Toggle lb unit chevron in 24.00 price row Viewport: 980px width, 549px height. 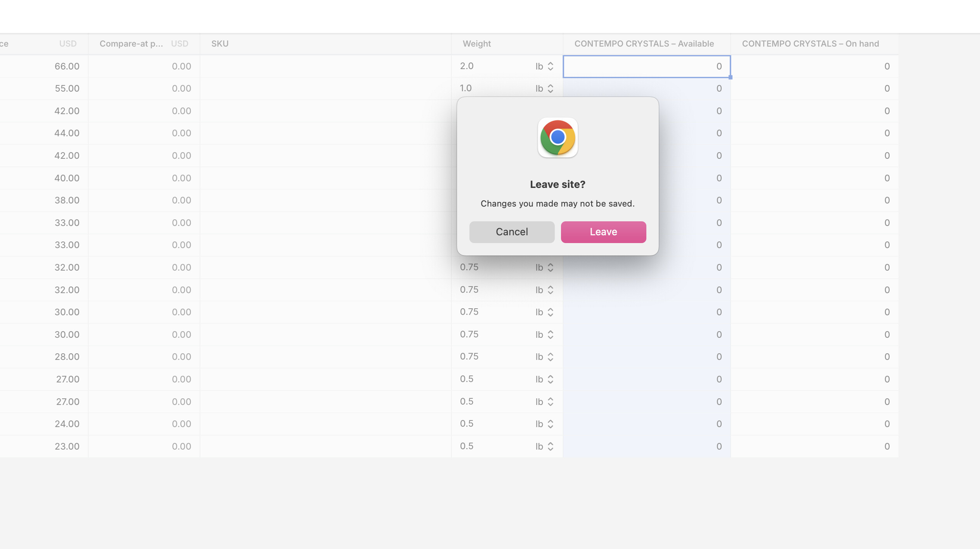(x=550, y=424)
